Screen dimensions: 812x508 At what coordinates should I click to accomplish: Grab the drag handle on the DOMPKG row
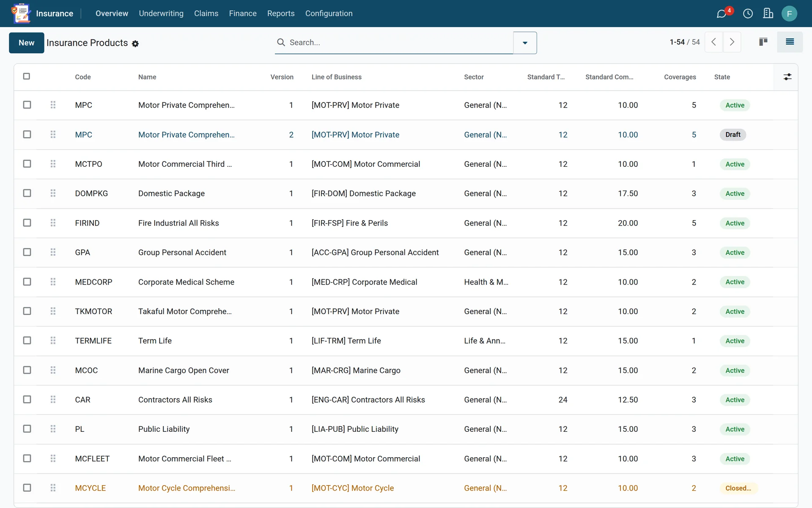[x=53, y=193]
